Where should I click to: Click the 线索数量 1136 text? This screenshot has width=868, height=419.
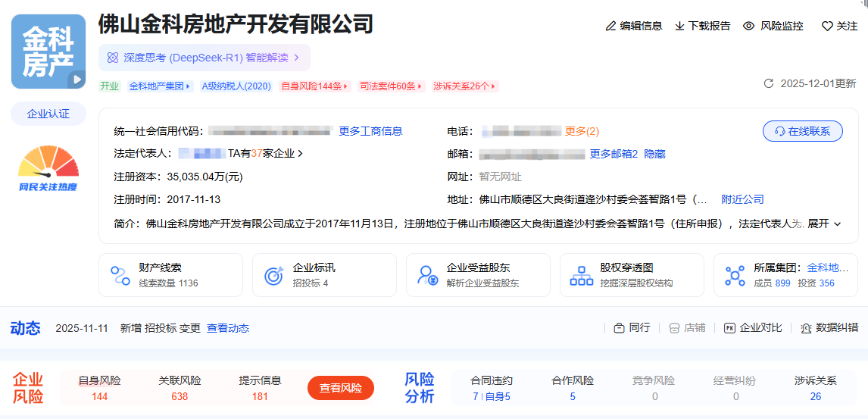[x=168, y=283]
